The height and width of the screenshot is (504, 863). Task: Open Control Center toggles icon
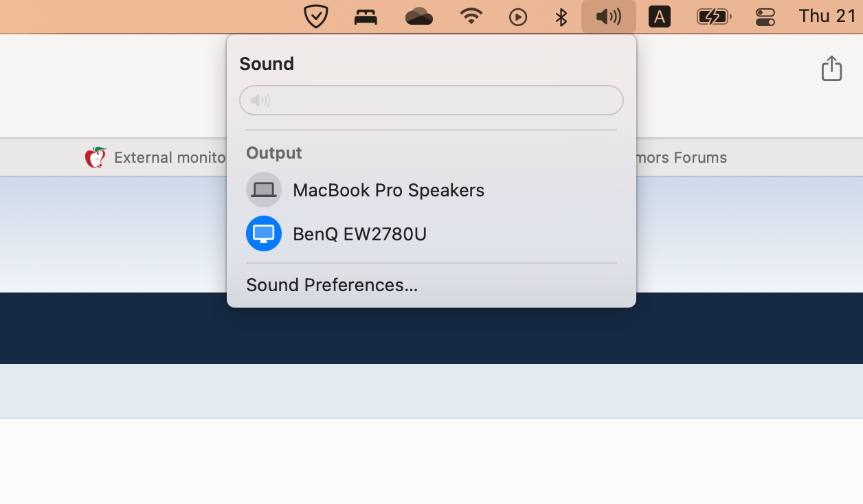point(765,17)
